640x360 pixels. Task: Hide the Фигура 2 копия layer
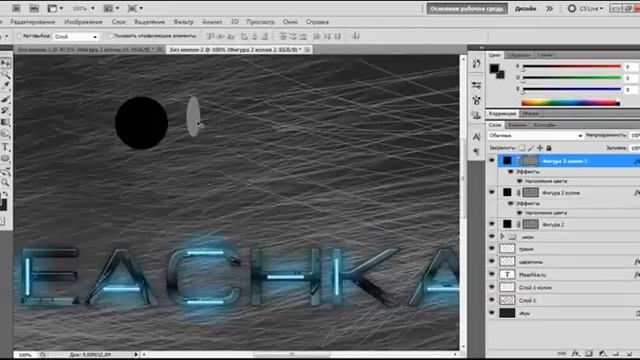(492, 192)
